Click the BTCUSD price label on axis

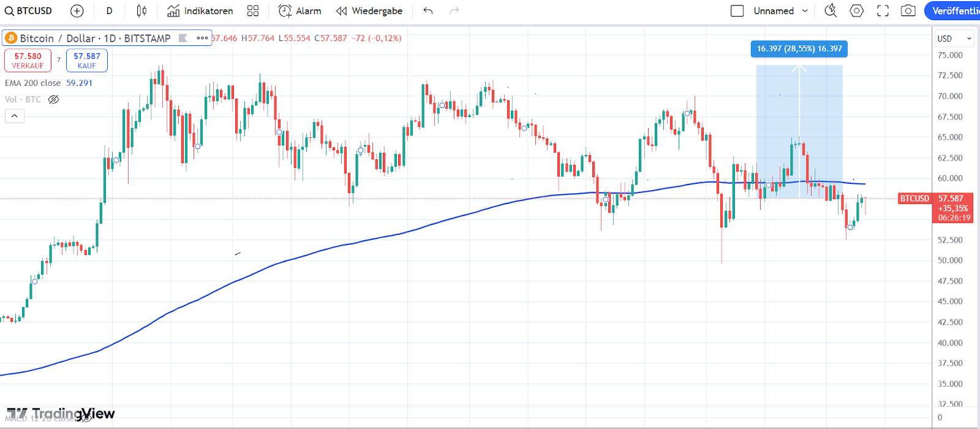click(x=914, y=199)
